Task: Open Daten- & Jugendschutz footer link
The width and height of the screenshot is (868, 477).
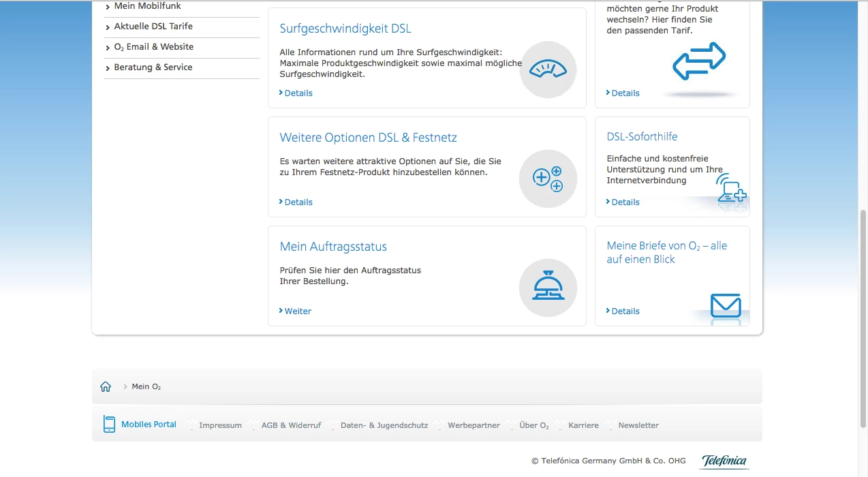Action: [384, 425]
